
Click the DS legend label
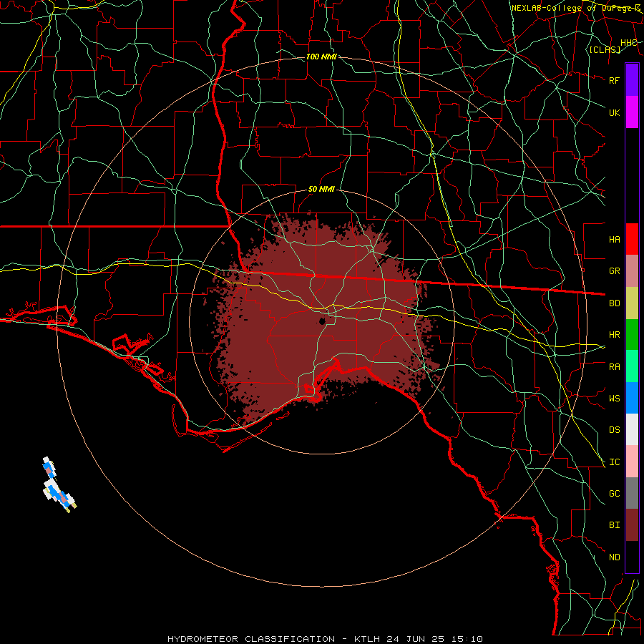click(x=614, y=430)
